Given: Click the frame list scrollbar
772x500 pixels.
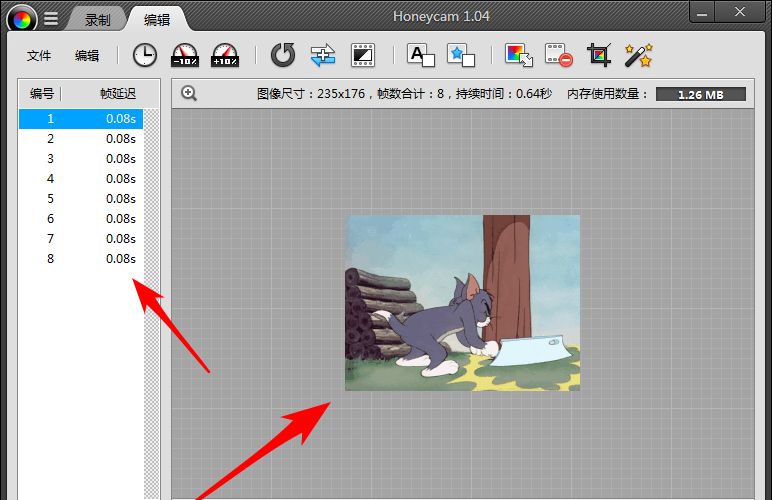Looking at the screenshot, I should 151,304.
